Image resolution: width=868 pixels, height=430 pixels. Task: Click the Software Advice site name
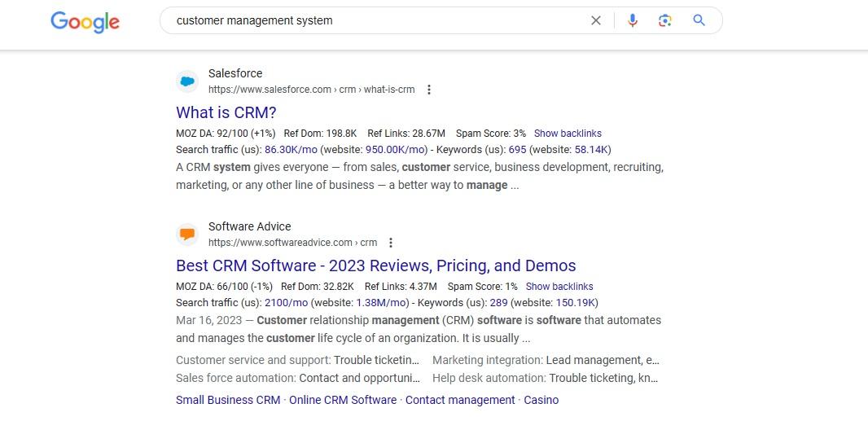(x=250, y=226)
